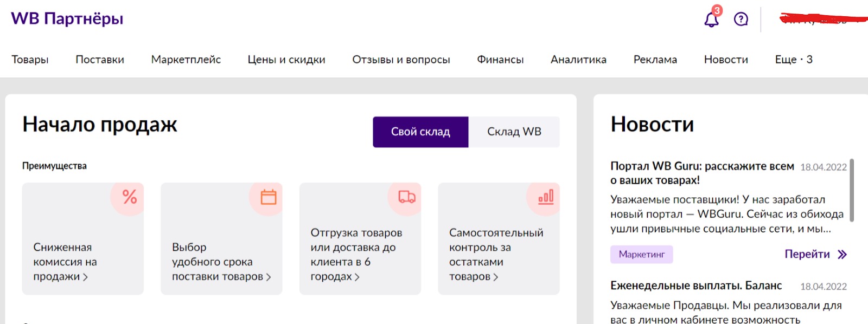Click the double-arrow icon next to Перейти
This screenshot has height=324, width=868.
coord(842,255)
